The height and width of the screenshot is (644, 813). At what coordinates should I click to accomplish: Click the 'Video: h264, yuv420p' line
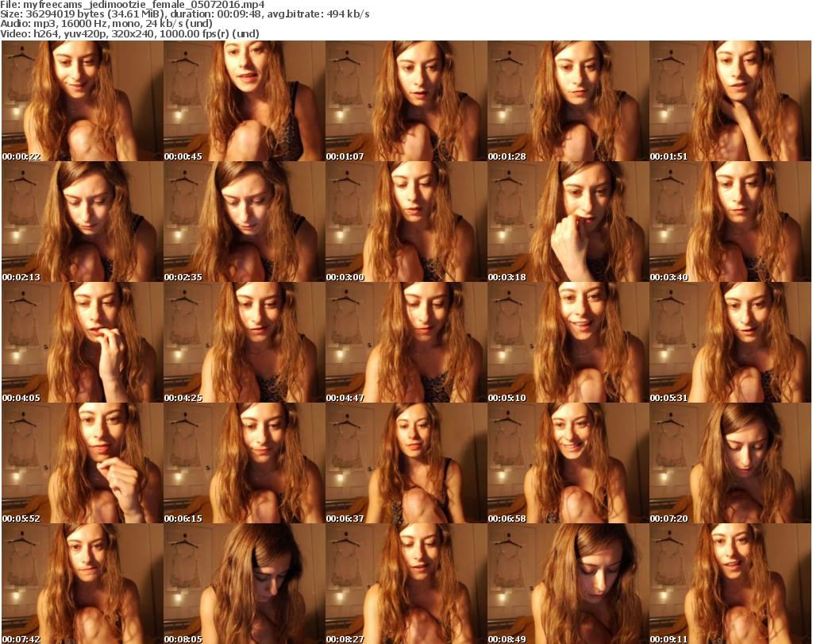[129, 33]
